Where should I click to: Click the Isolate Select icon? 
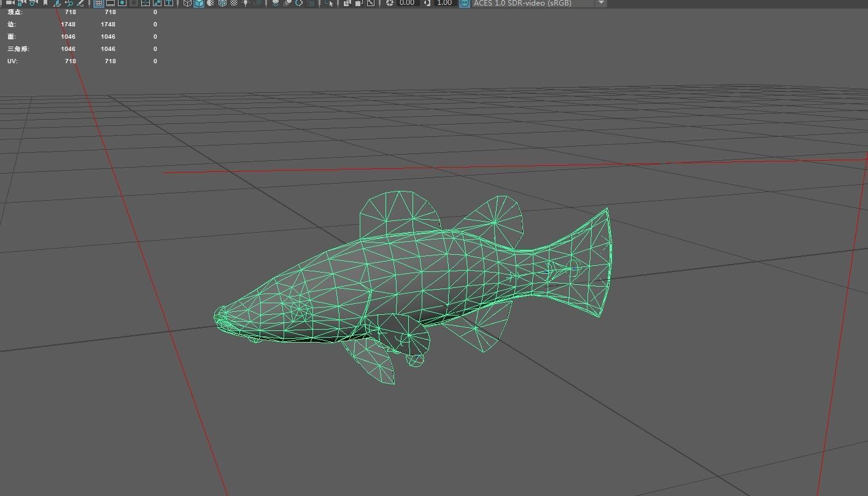point(329,3)
